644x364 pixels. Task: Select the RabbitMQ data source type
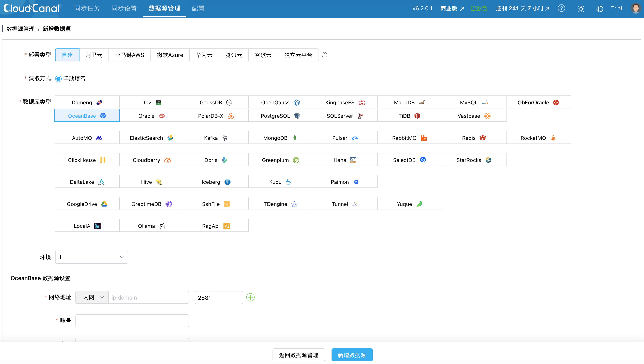[x=410, y=138]
